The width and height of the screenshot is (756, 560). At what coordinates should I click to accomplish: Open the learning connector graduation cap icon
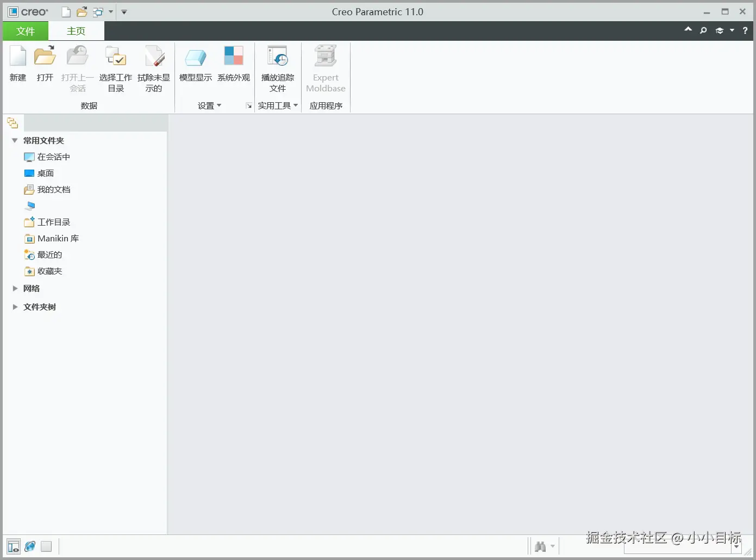point(720,30)
